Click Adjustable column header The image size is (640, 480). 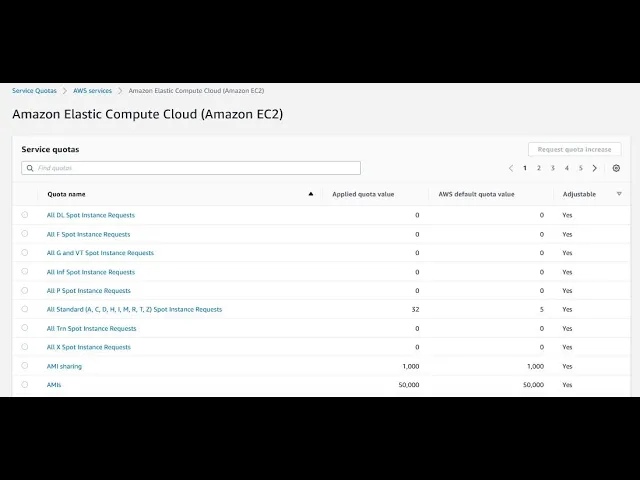coord(579,194)
